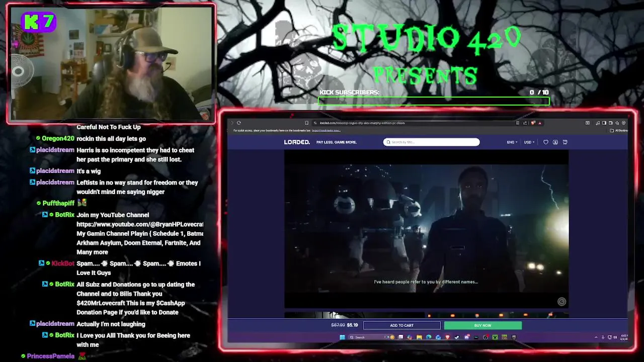This screenshot has width=644, height=362.
Task: Click the 'PAY LESS. GAME MORE.' tagline
Action: (x=336, y=142)
